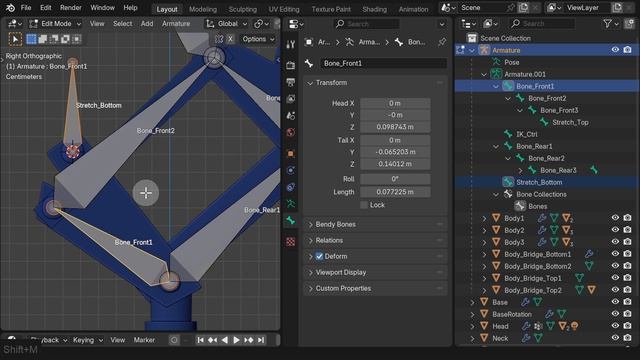640x360 pixels.
Task: Click the Roll value field
Action: [395, 179]
